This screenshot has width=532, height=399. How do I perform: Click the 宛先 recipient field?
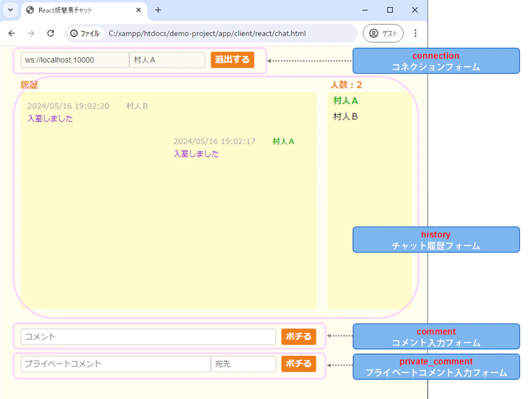coord(243,364)
